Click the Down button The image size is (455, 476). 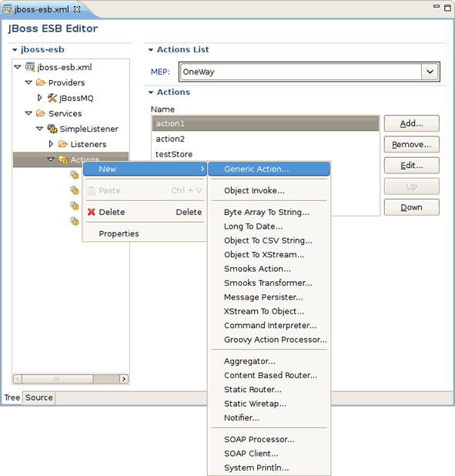412,207
